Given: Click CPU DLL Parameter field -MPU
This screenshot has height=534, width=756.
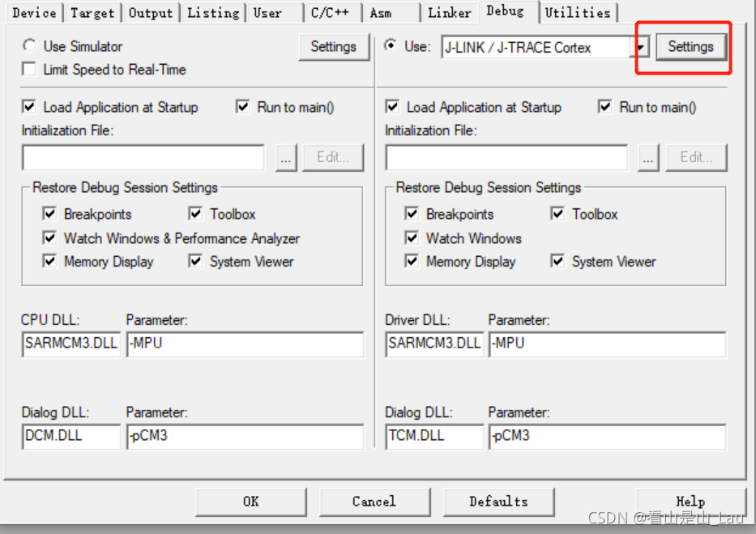Looking at the screenshot, I should 245,344.
